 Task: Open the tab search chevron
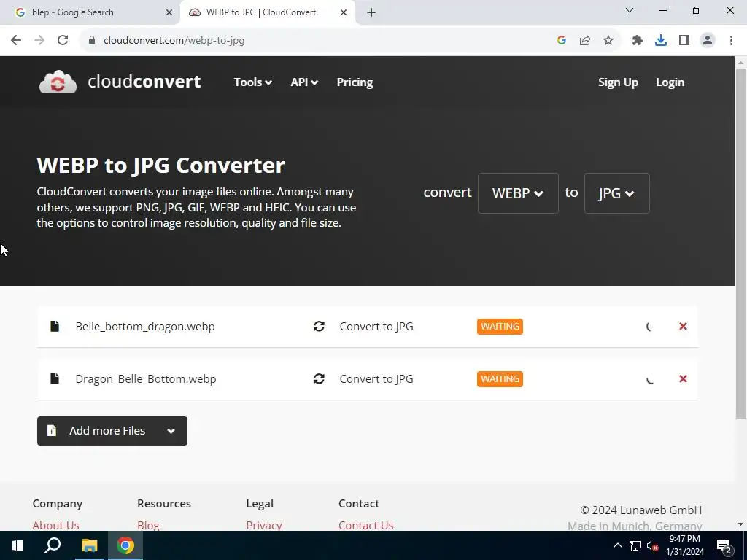[630, 10]
